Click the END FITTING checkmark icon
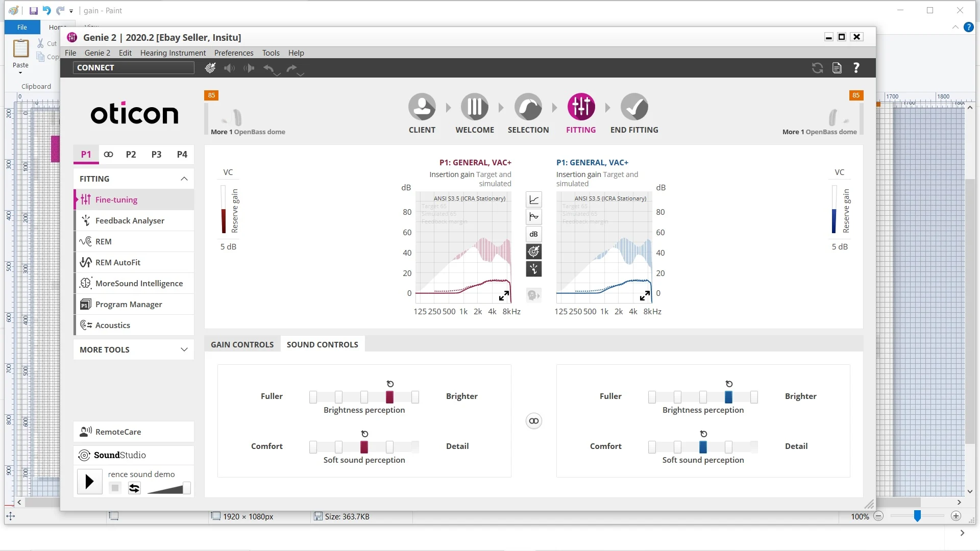This screenshot has width=980, height=551. click(x=634, y=107)
